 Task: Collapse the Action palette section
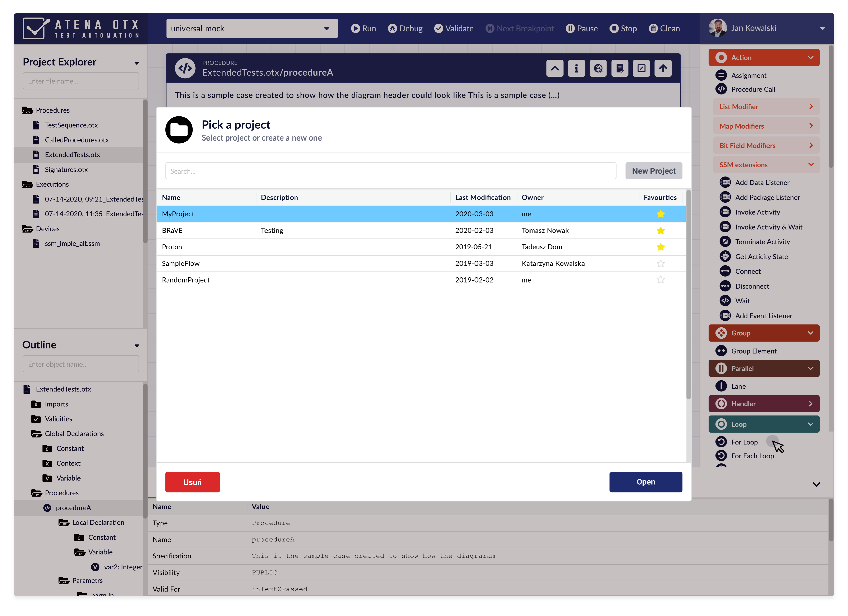(x=764, y=58)
